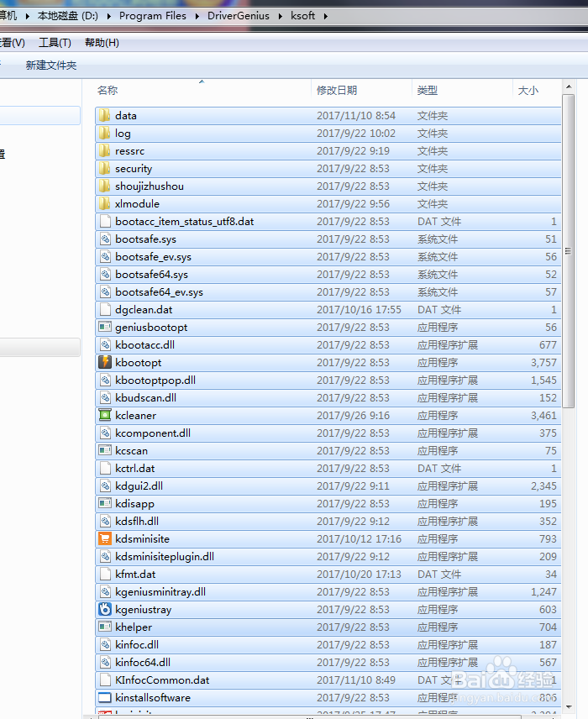Image resolution: width=588 pixels, height=719 pixels.
Task: Select file bootsafe64.sys
Action: (x=328, y=274)
